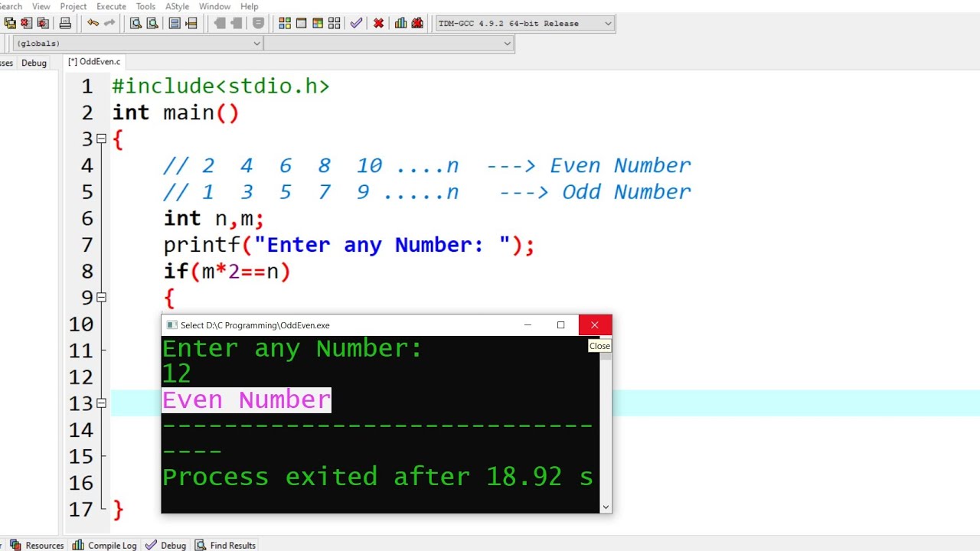Compile the program with the Compile icon
This screenshot has width=980, height=551.
(285, 23)
